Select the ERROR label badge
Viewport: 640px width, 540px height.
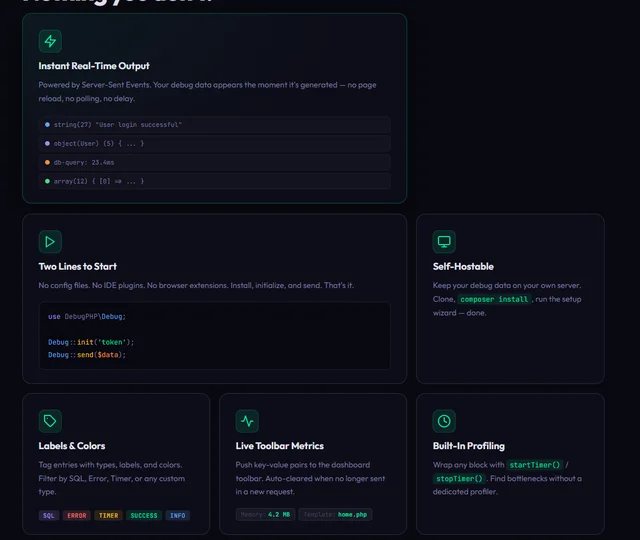[x=77, y=516]
